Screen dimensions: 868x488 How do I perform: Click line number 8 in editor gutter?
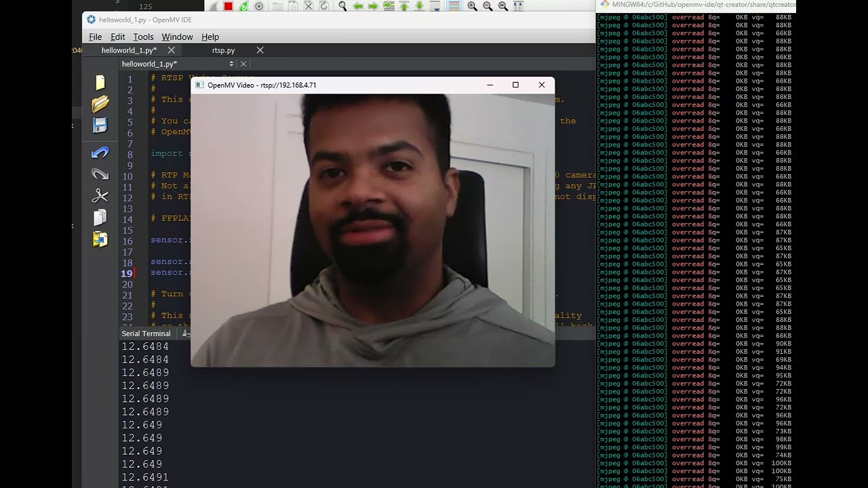click(130, 155)
